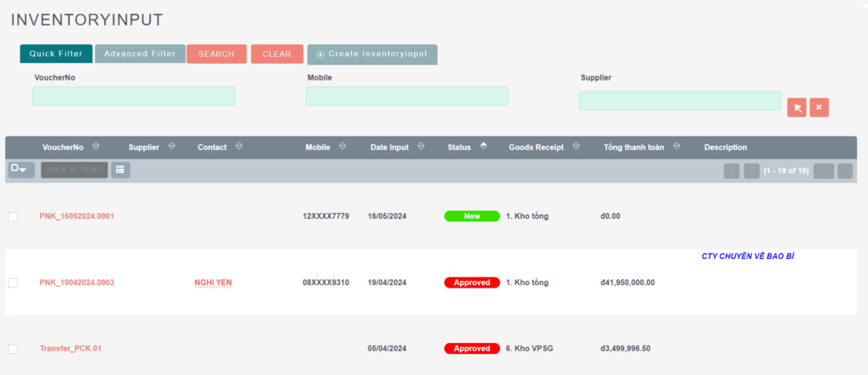868x375 pixels.
Task: Open contact NGHI YEN link
Action: 213,283
